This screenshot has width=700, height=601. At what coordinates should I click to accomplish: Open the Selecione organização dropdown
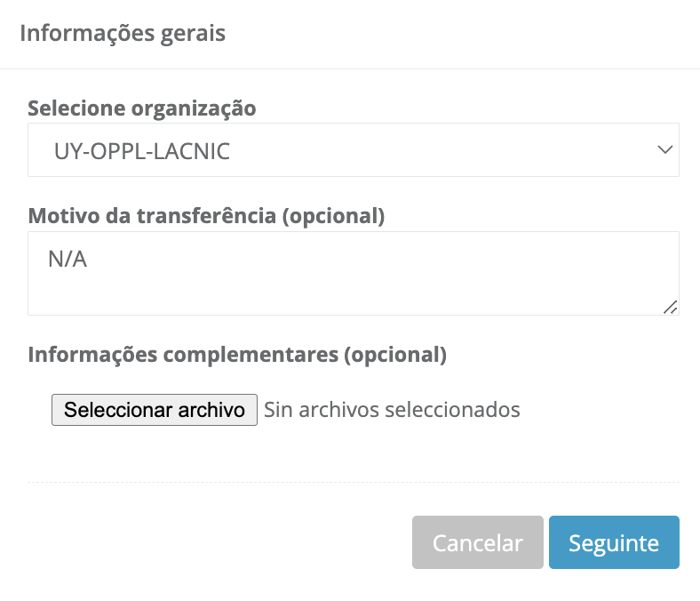click(x=353, y=150)
